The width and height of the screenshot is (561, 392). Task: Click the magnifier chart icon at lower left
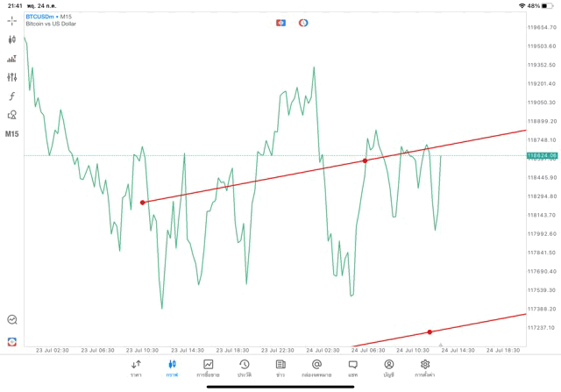click(x=12, y=319)
